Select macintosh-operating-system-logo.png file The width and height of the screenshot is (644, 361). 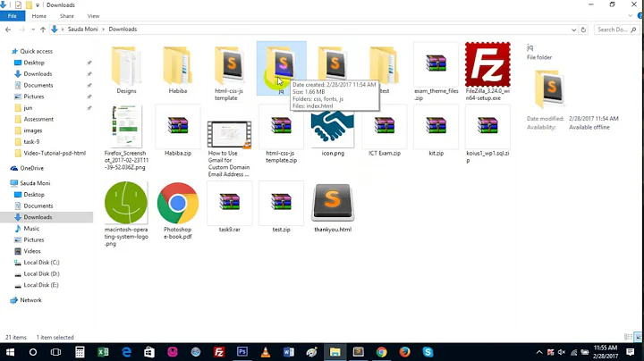tap(126, 214)
